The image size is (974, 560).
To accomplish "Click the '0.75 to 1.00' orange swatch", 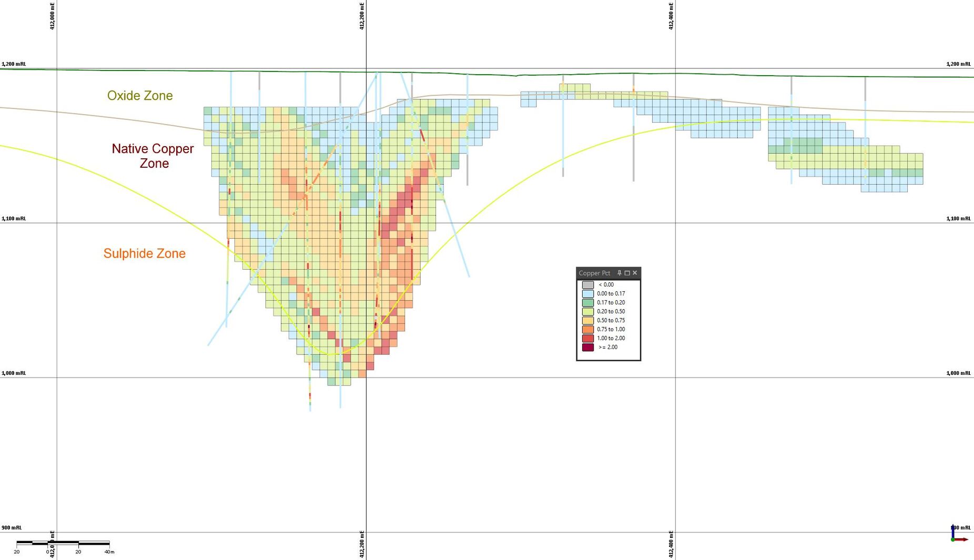I will point(588,329).
